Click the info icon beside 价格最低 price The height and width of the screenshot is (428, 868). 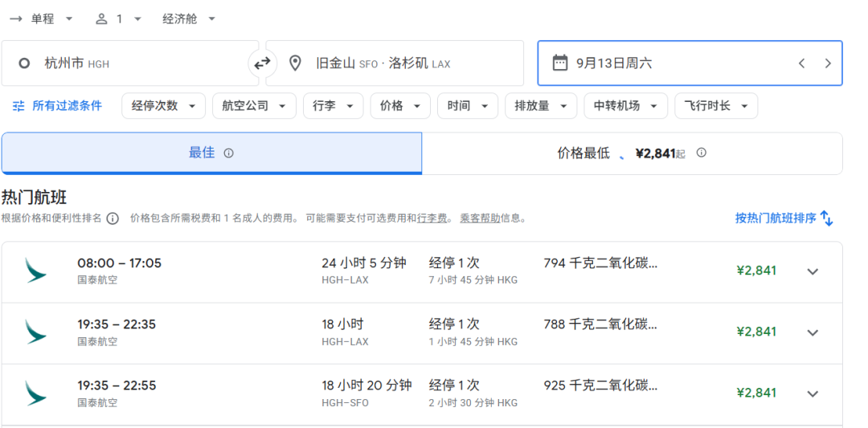pos(701,153)
